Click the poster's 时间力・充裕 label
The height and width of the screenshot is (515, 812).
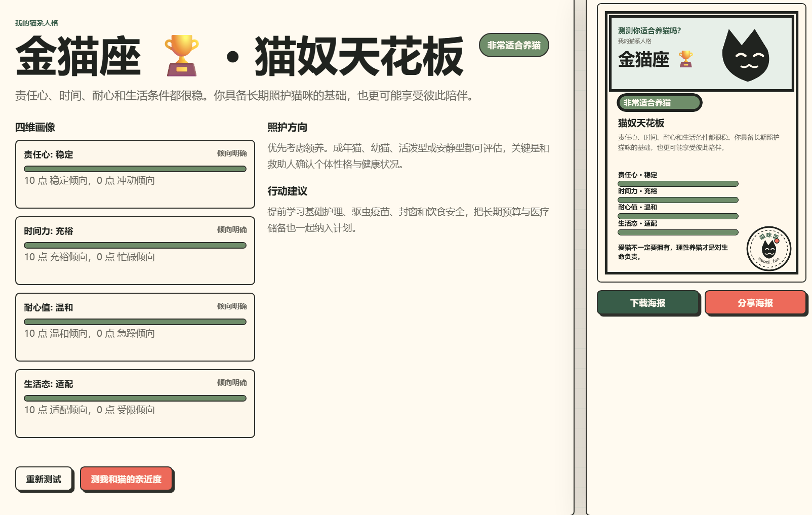tap(637, 191)
